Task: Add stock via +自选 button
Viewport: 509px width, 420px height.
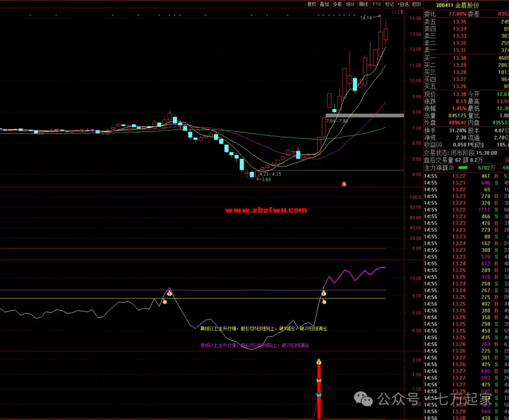Action: 403,4
